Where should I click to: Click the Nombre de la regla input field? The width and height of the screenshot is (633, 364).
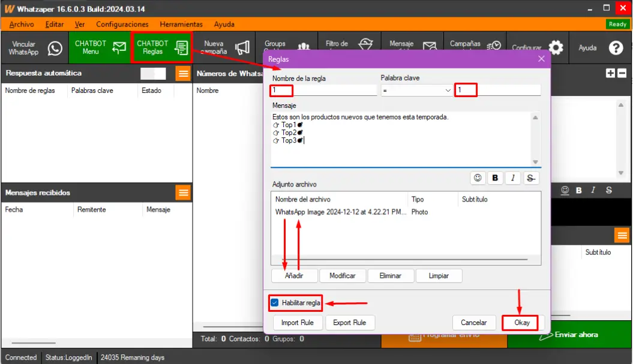324,90
